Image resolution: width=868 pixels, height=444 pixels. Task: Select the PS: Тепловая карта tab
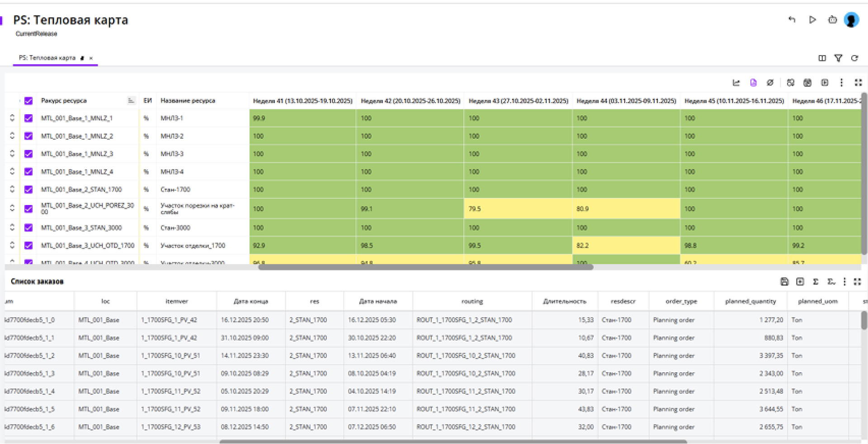47,58
